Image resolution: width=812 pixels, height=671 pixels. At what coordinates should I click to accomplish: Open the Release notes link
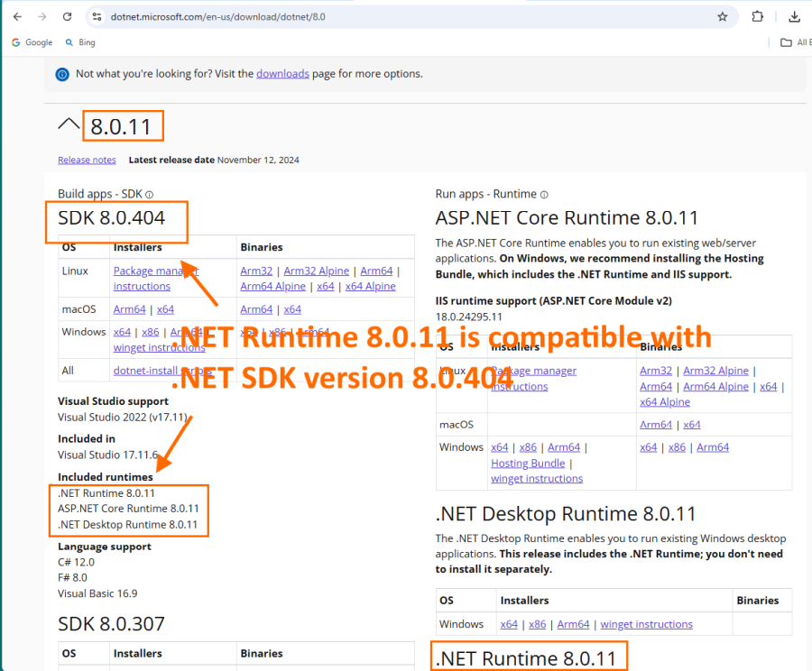87,161
